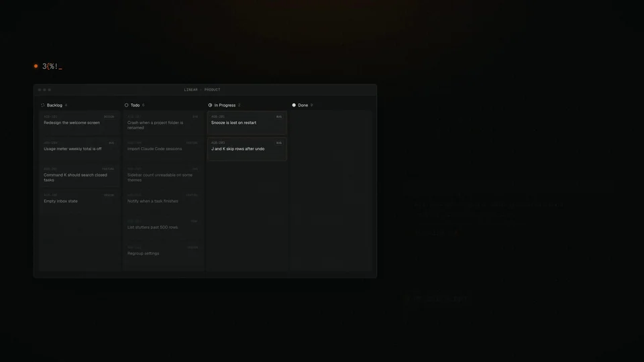Screen dimensions: 644x362
Task: Click the Todo issue count 6
Action: tap(143, 105)
